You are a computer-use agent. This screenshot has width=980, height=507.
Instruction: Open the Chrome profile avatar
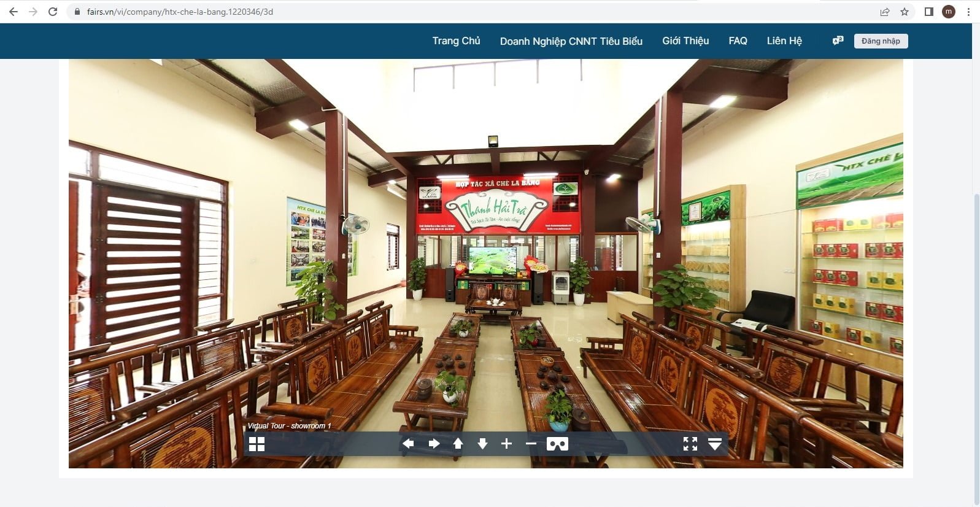pos(949,12)
